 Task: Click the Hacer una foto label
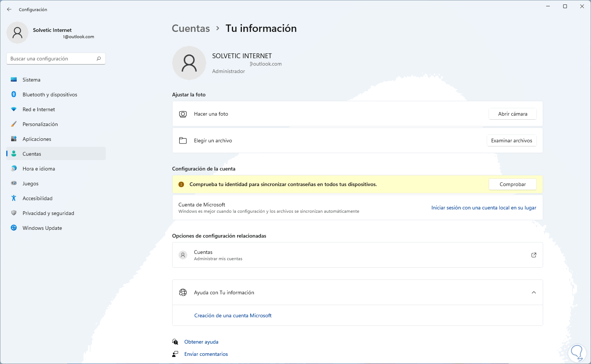211,114
